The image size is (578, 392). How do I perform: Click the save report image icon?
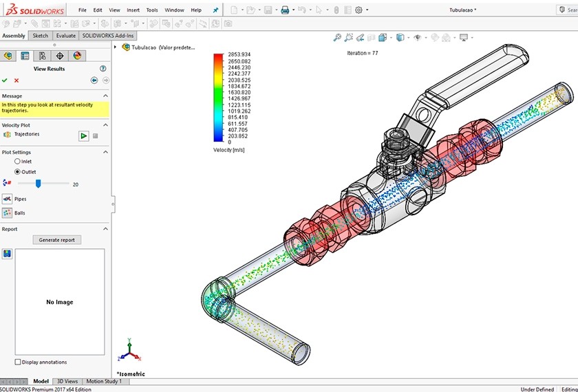point(7,254)
